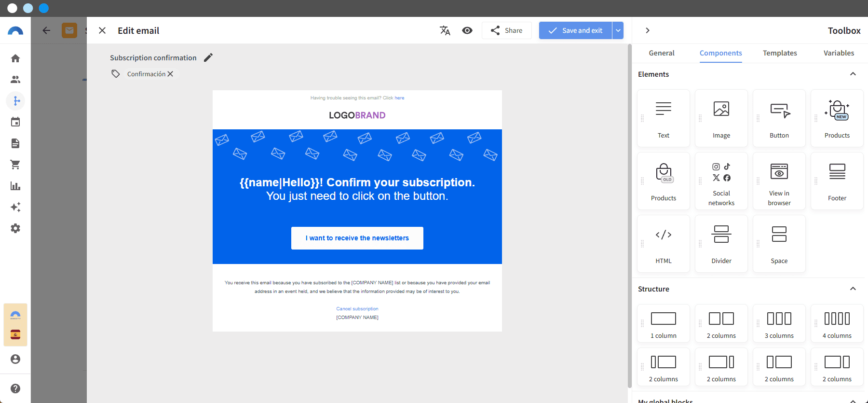Viewport: 868px width, 403px height.
Task: Choose the 1 column structure
Action: (664, 323)
